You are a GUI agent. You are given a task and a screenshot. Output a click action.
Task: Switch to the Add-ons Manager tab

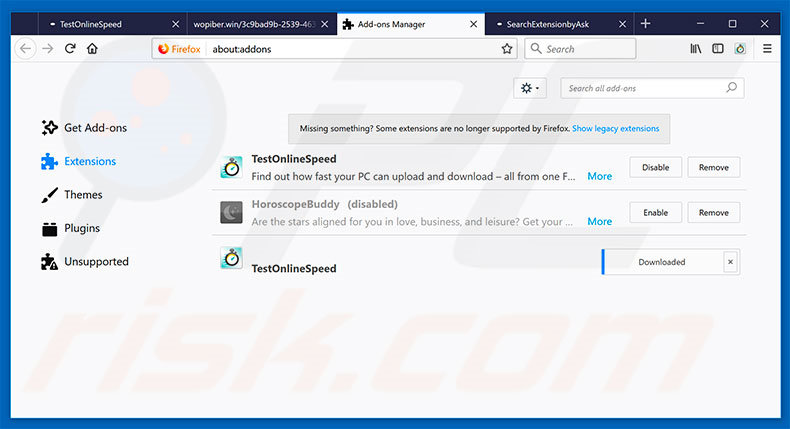point(411,24)
